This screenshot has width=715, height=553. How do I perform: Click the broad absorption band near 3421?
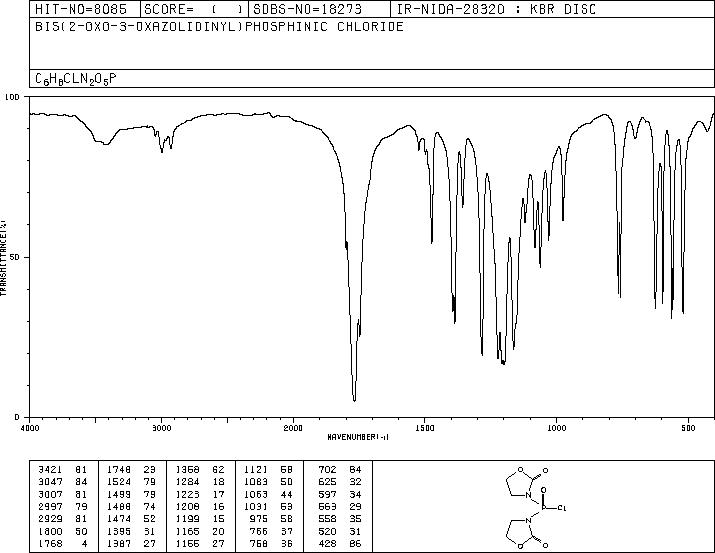click(106, 143)
